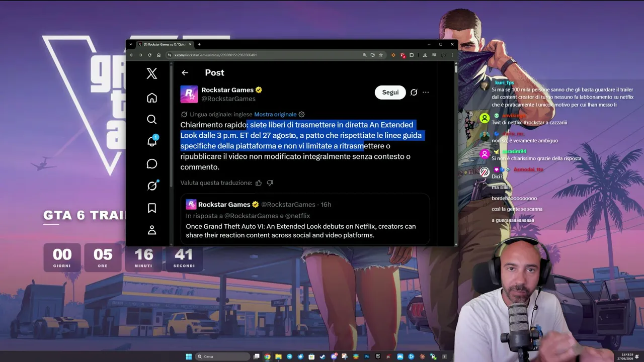Click Grok icon next to Segui
Image resolution: width=644 pixels, height=362 pixels.
(414, 93)
